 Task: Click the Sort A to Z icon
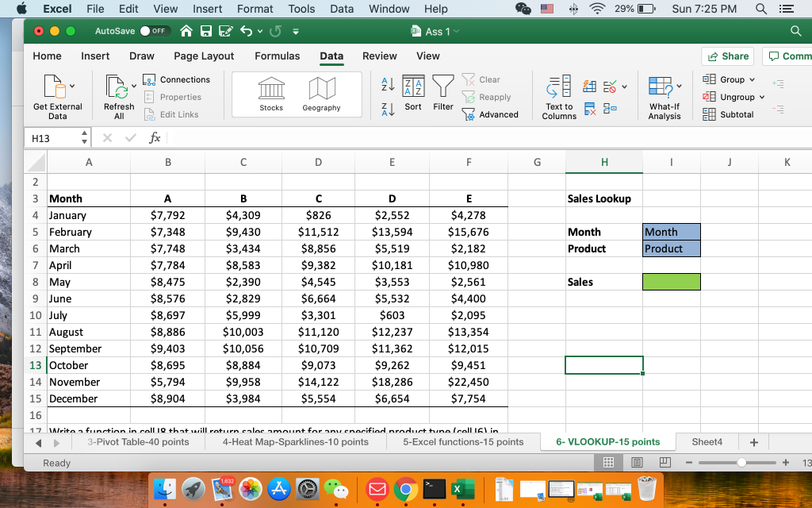pyautogui.click(x=387, y=83)
